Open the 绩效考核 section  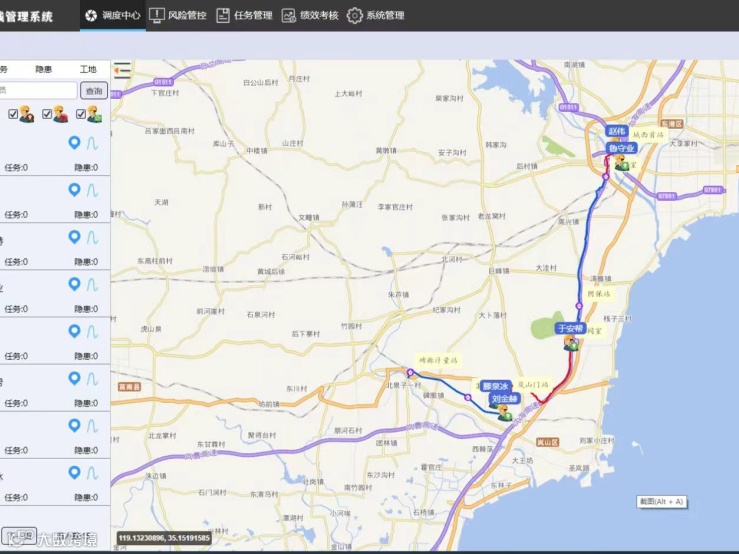[310, 16]
